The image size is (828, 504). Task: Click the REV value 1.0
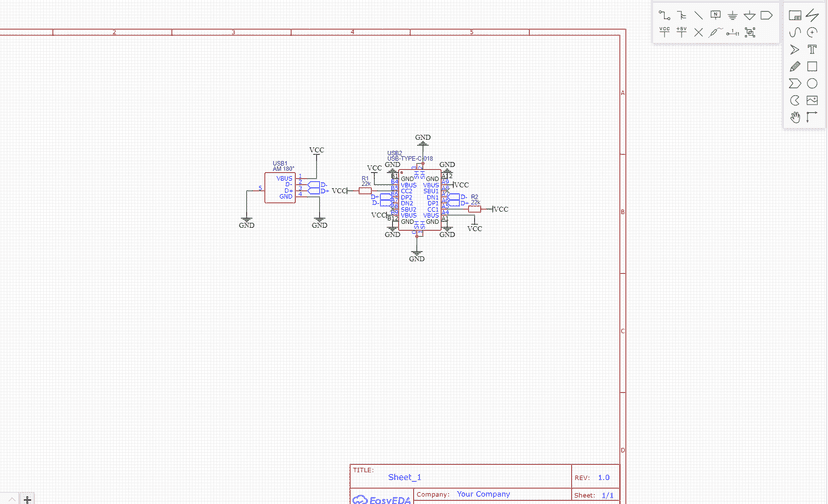pos(604,477)
